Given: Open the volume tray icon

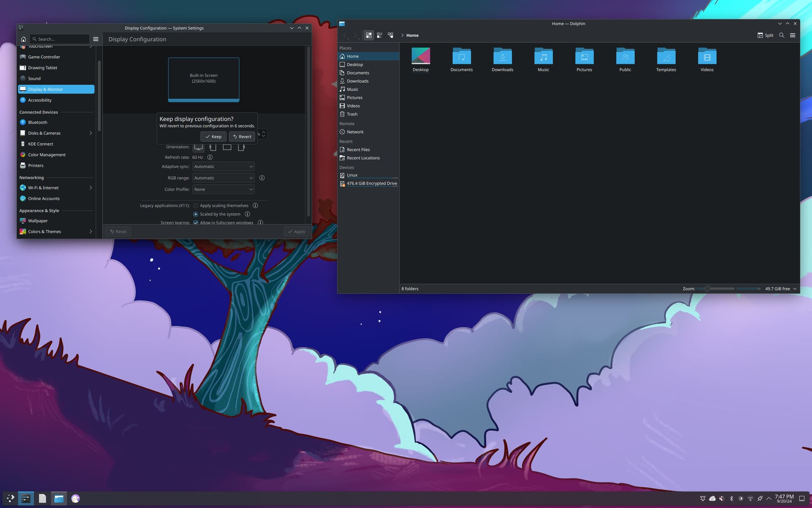Looking at the screenshot, I should [x=721, y=498].
